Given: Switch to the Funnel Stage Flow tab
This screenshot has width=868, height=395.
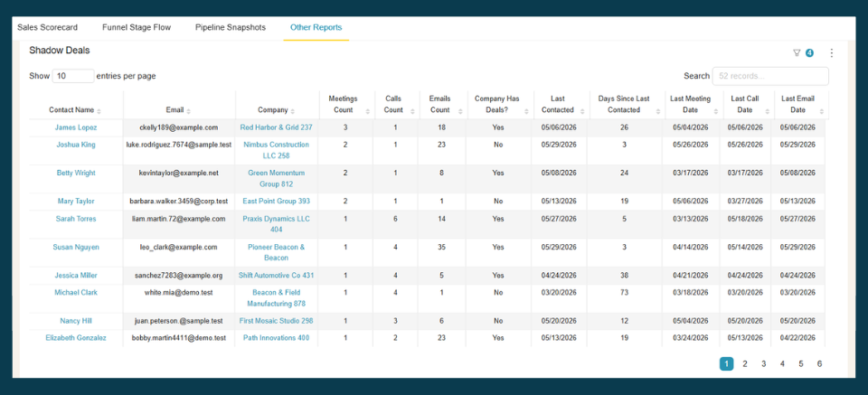Looking at the screenshot, I should [137, 28].
